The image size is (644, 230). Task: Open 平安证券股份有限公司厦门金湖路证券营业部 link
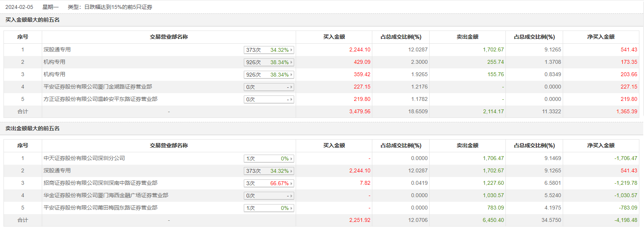[98, 87]
